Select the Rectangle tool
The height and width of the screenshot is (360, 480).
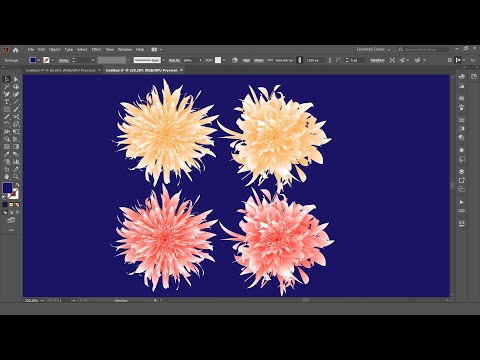6,109
